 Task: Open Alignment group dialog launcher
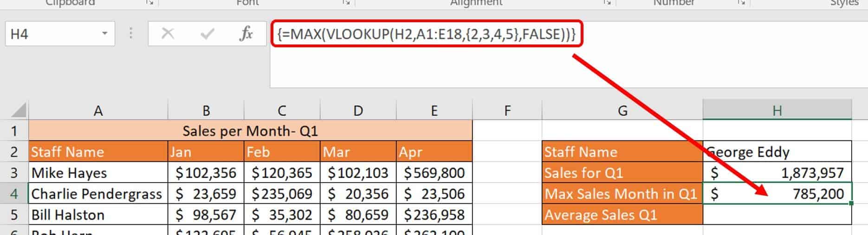pos(607,3)
